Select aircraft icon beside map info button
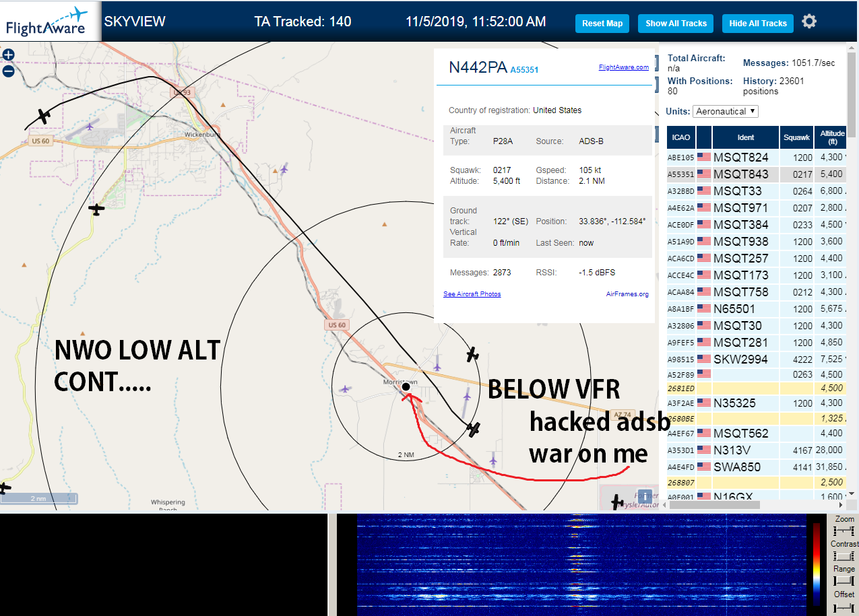 [x=617, y=502]
